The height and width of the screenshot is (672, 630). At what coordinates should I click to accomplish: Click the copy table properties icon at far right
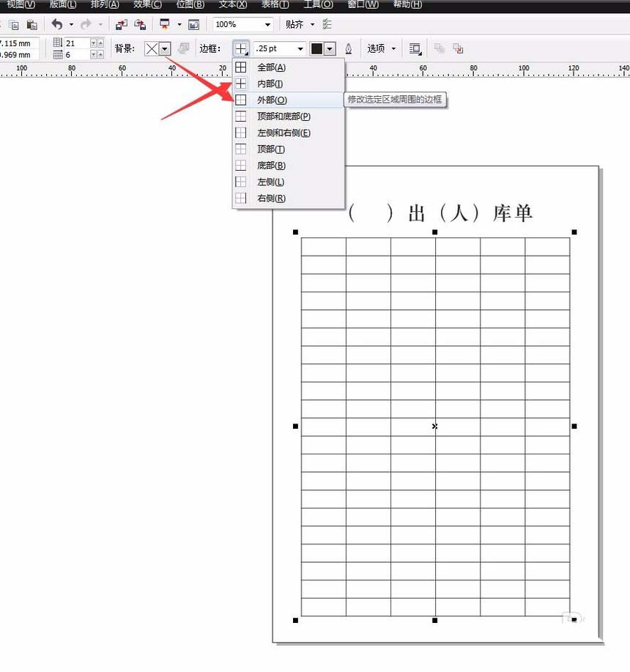[458, 48]
